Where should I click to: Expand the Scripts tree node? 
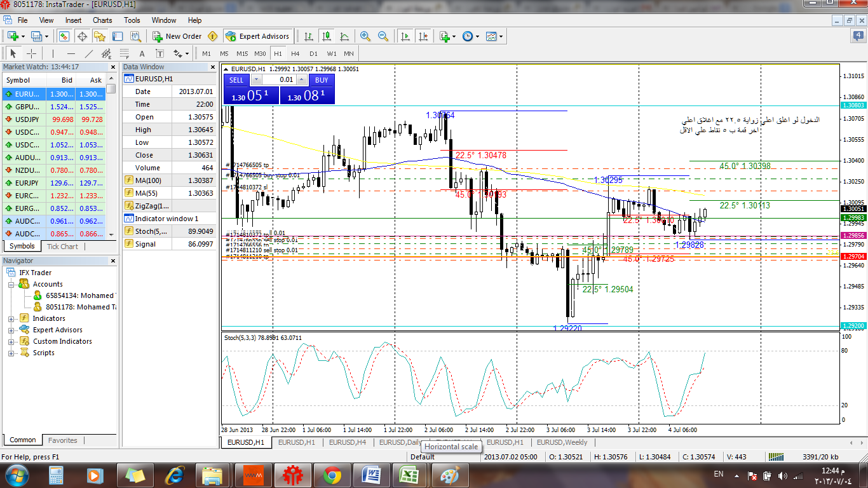point(11,353)
